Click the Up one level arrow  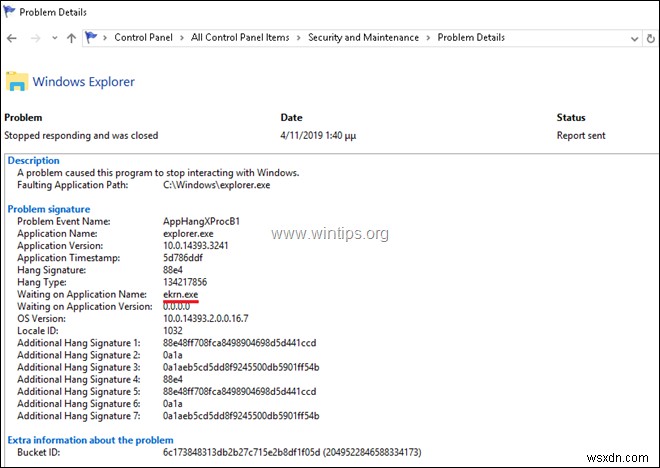tap(71, 38)
